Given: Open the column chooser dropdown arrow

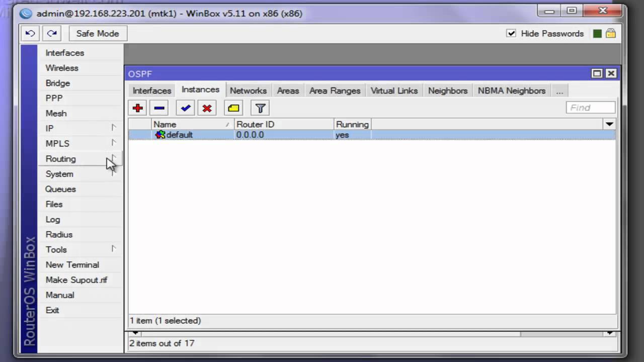Looking at the screenshot, I should coord(609,124).
